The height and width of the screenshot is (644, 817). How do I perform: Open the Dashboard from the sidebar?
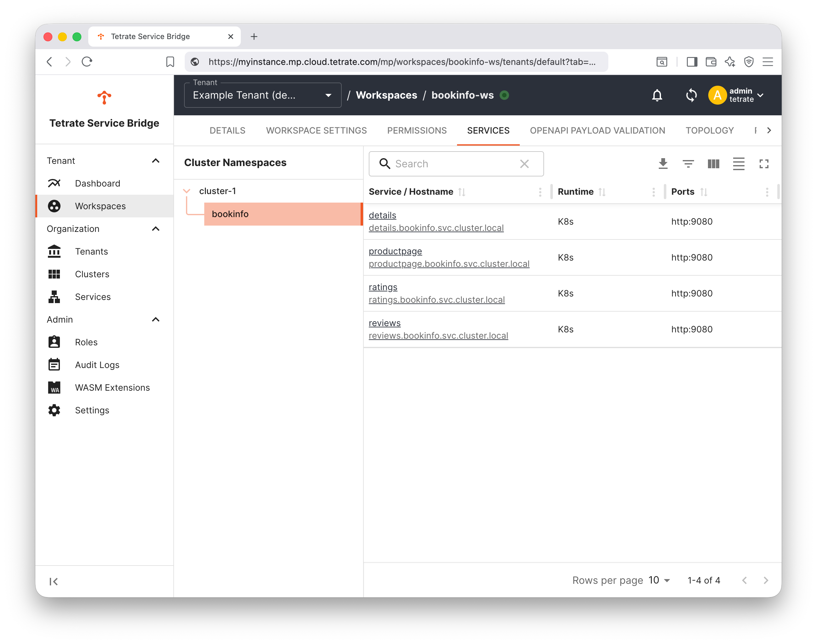(97, 183)
